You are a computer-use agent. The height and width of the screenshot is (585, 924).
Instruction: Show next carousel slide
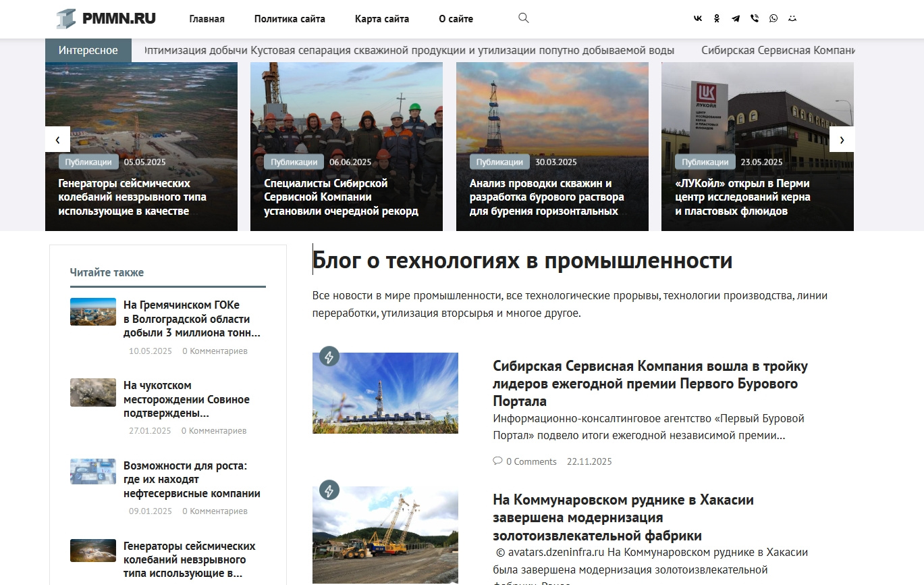842,140
